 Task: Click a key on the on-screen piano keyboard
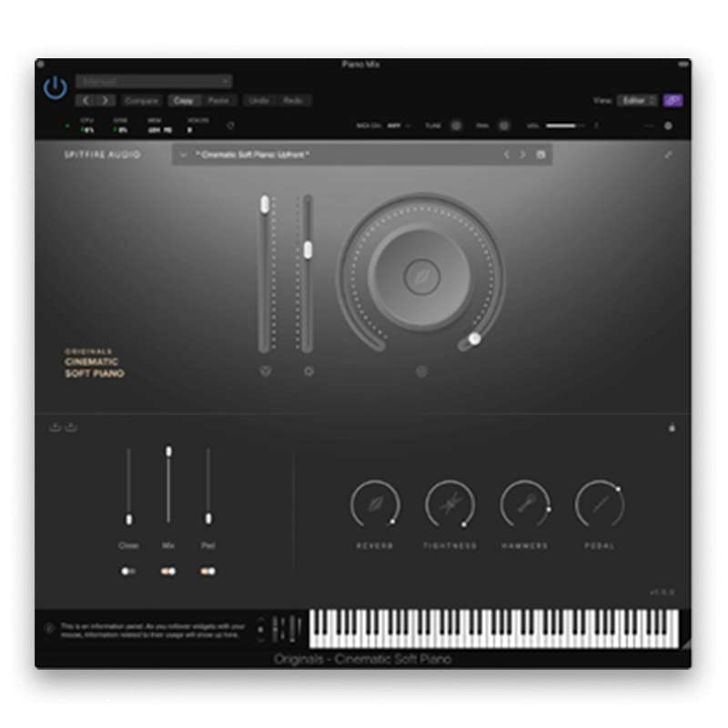pos(493,629)
